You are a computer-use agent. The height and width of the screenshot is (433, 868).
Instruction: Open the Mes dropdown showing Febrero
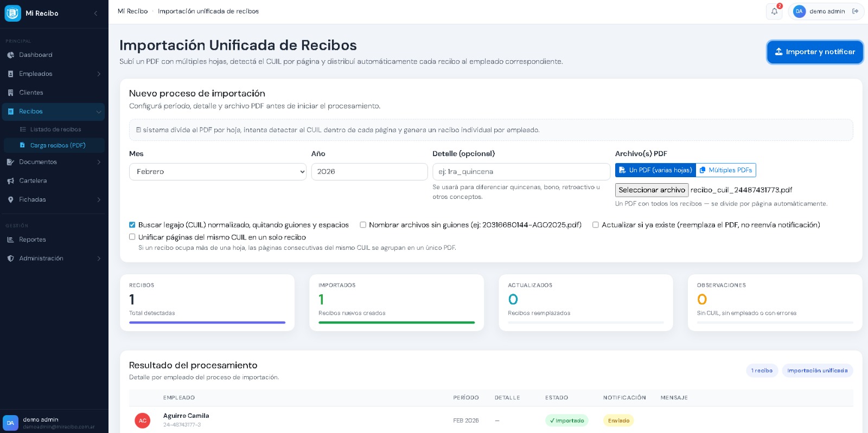[218, 172]
